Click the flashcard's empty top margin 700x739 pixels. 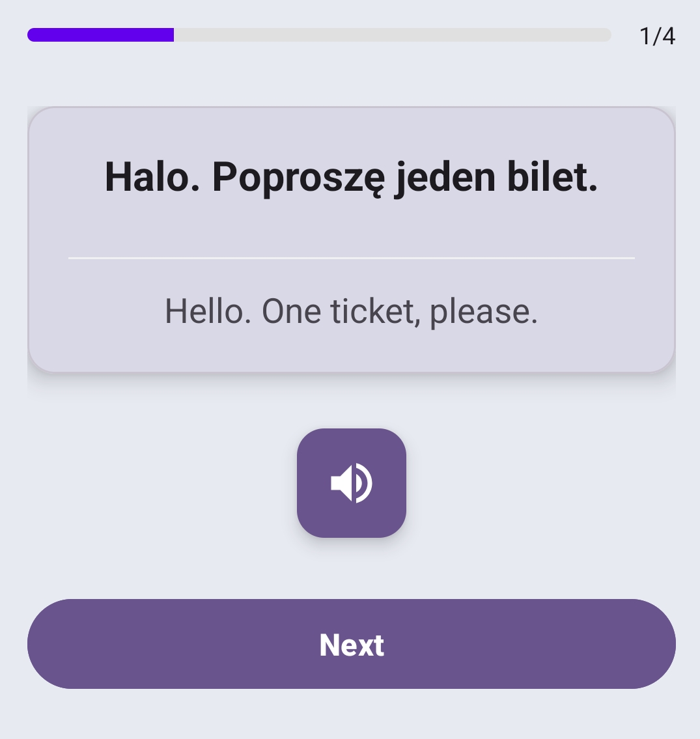[352, 127]
